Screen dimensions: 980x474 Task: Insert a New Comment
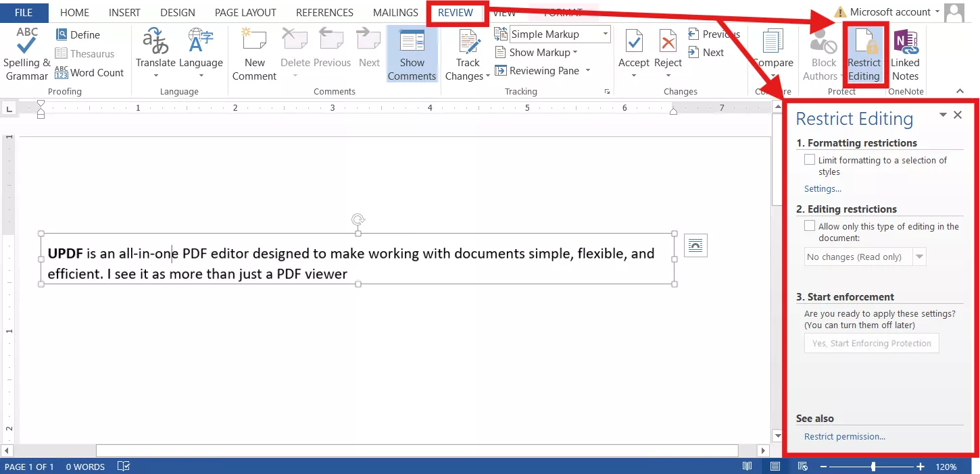pyautogui.click(x=253, y=53)
